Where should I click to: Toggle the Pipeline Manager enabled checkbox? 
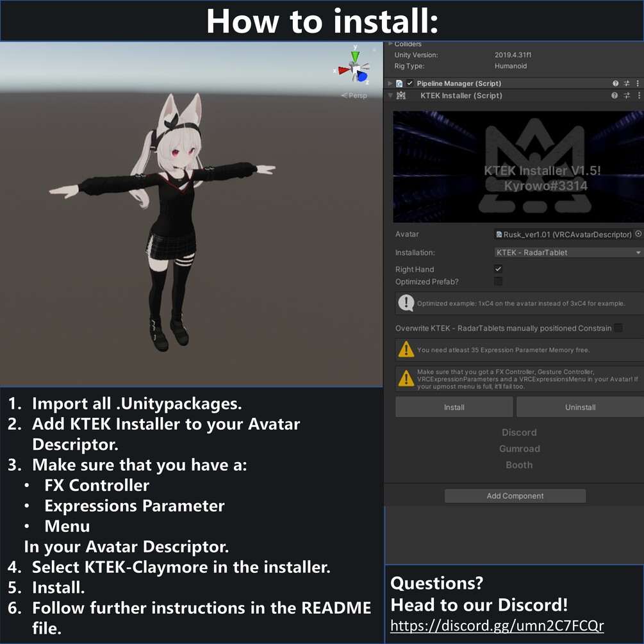click(x=410, y=83)
